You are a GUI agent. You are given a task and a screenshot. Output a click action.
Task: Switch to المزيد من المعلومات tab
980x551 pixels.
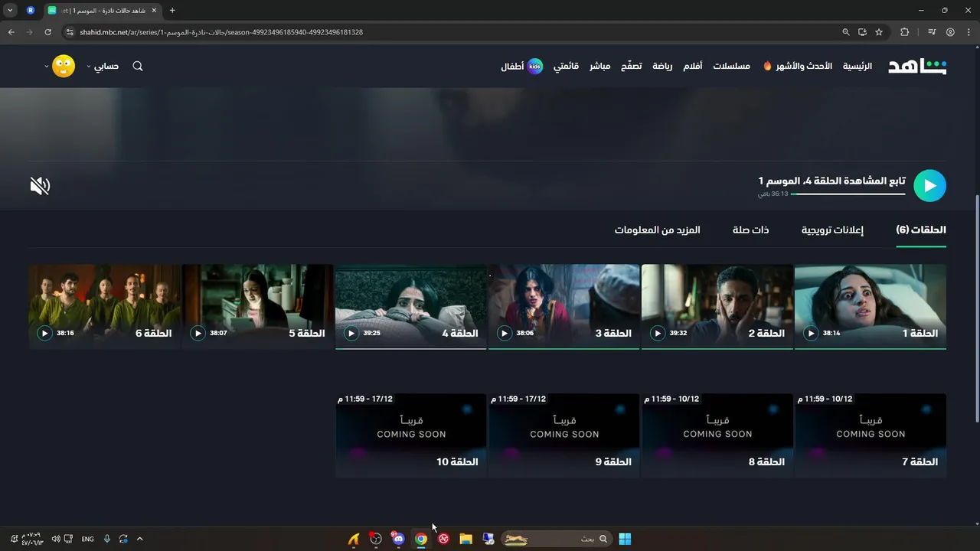[x=657, y=230]
